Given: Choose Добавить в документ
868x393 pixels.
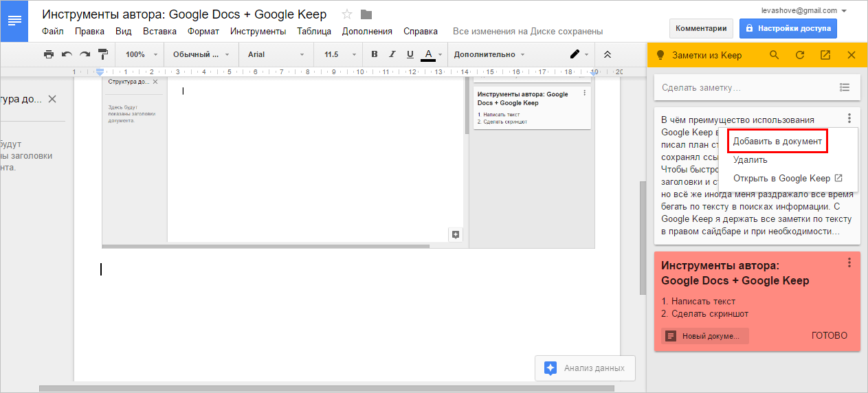Looking at the screenshot, I should click(x=777, y=141).
